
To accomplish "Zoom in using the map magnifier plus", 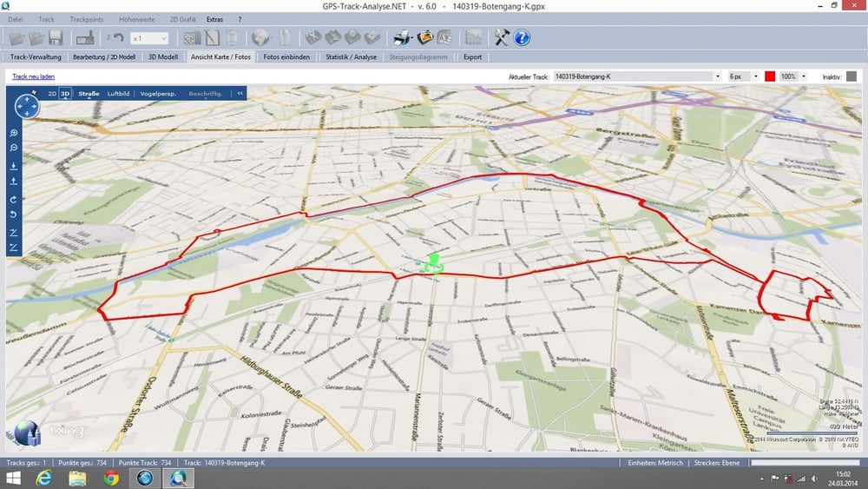I will pos(14,133).
